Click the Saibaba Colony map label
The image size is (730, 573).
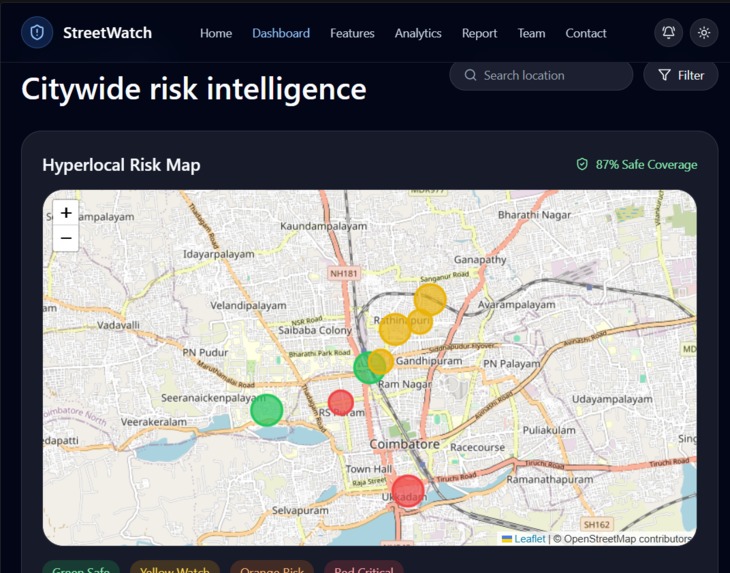pos(315,330)
